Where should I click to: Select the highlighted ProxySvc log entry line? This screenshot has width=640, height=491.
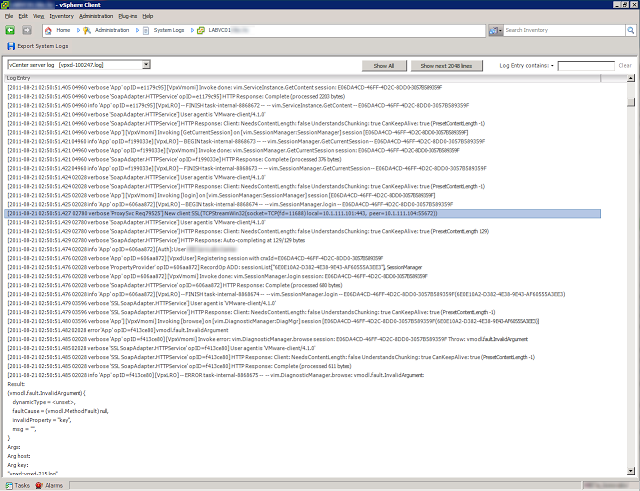coord(300,213)
